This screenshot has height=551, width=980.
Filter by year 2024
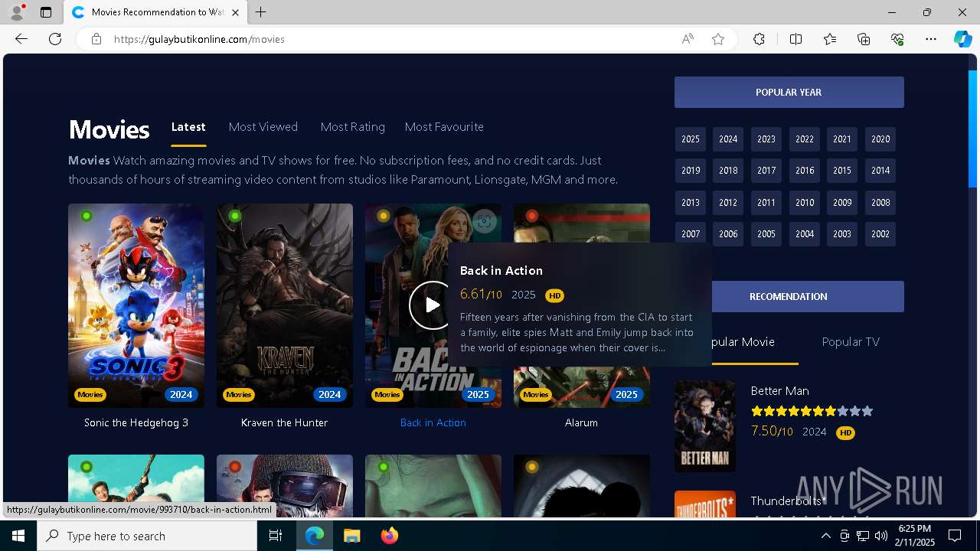click(x=728, y=139)
